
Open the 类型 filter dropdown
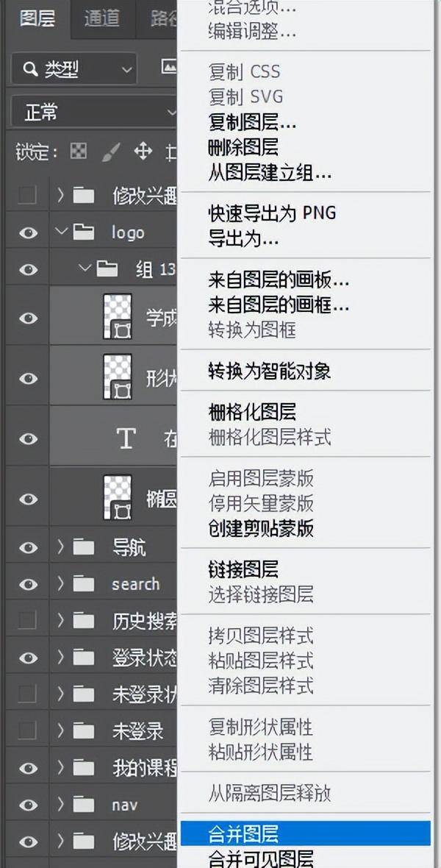click(x=74, y=69)
